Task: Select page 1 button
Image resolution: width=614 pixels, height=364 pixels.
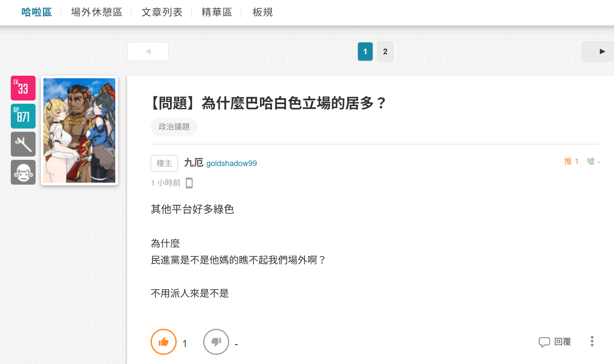Action: (x=365, y=52)
